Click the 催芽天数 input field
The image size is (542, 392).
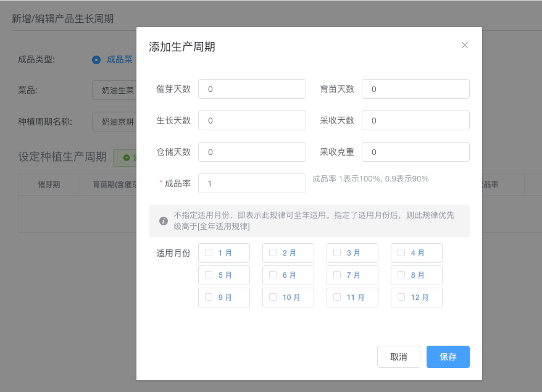click(252, 89)
